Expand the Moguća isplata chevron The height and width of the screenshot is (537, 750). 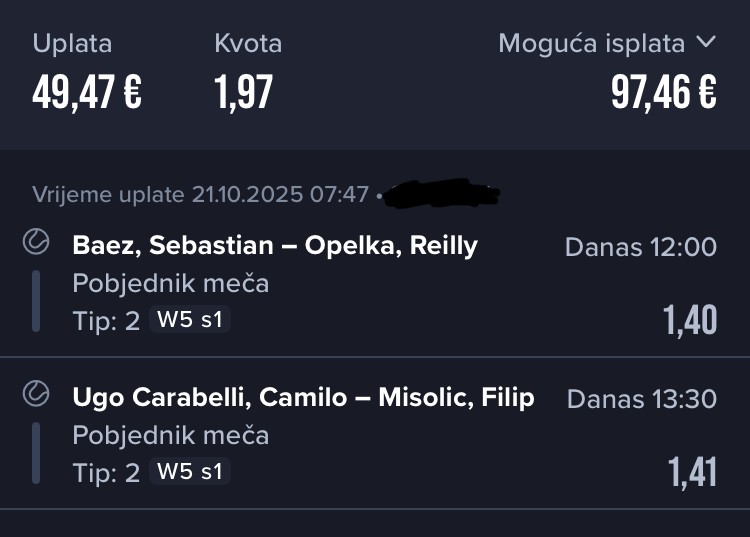pos(706,43)
